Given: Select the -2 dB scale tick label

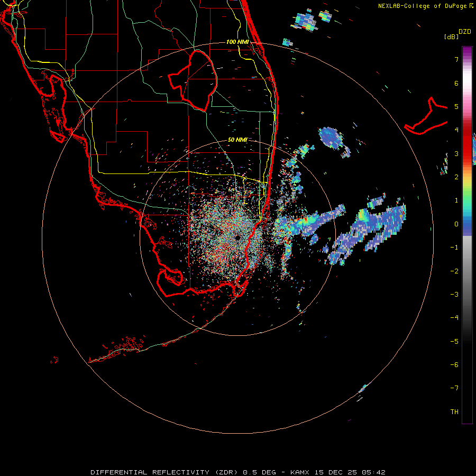Looking at the screenshot, I should coord(454,271).
